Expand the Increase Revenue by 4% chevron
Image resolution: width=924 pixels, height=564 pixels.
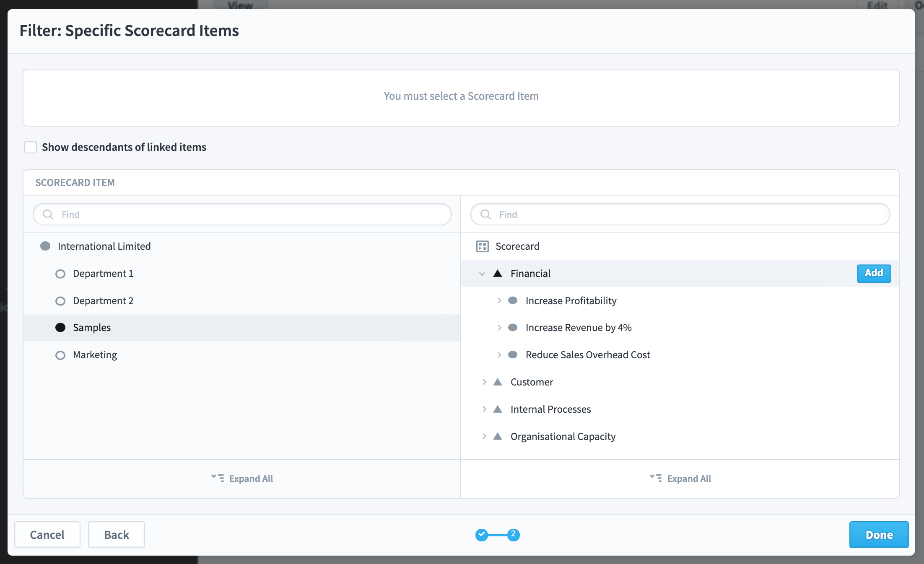(499, 328)
